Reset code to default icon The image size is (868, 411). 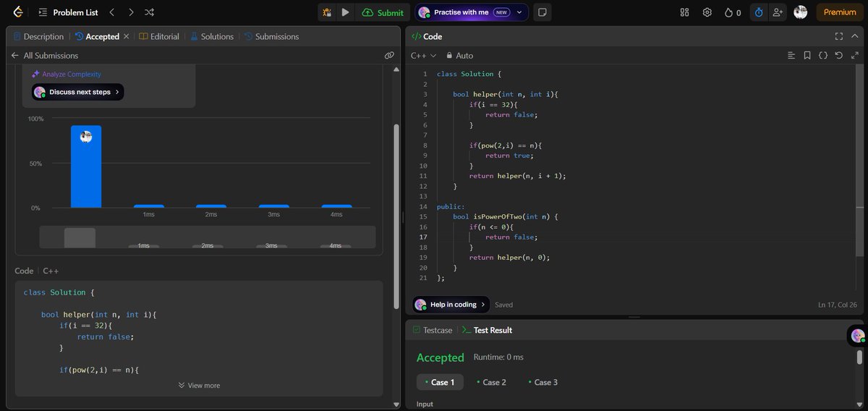(x=839, y=55)
